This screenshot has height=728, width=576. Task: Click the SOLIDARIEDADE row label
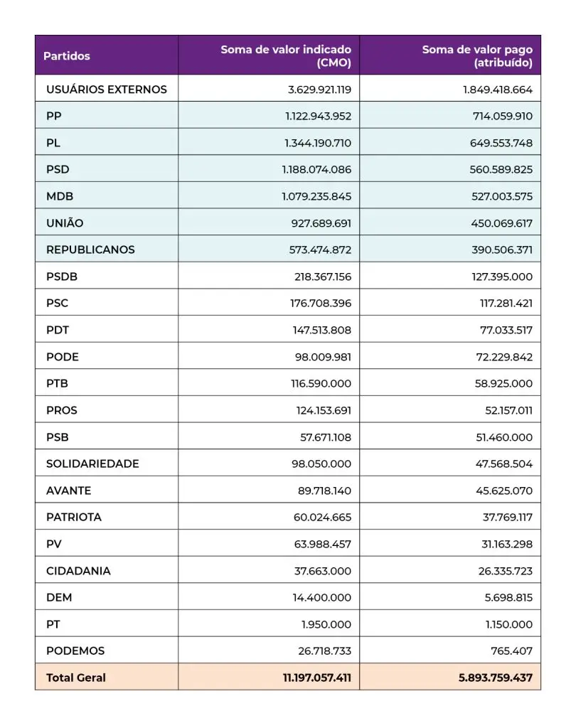92,464
